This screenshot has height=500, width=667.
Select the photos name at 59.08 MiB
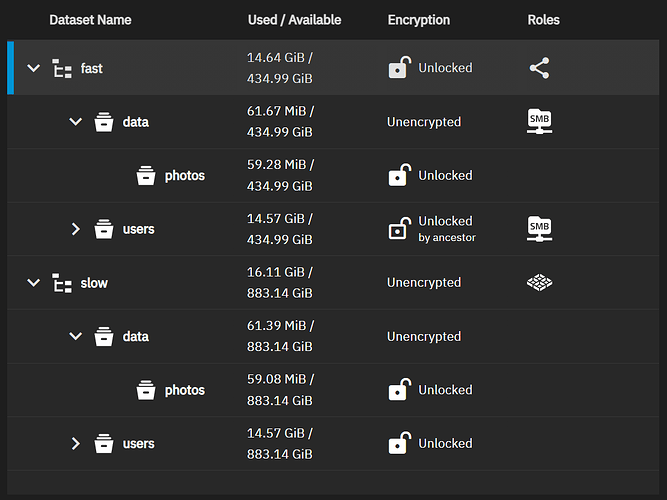185,390
